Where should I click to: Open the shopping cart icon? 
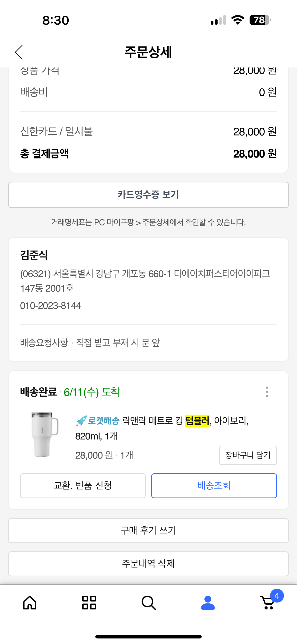point(267,603)
